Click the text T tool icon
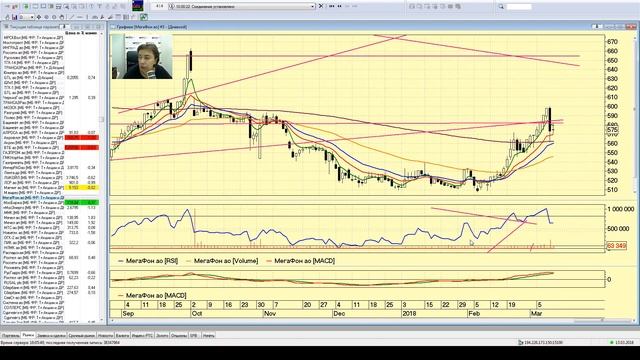 [99, 7]
